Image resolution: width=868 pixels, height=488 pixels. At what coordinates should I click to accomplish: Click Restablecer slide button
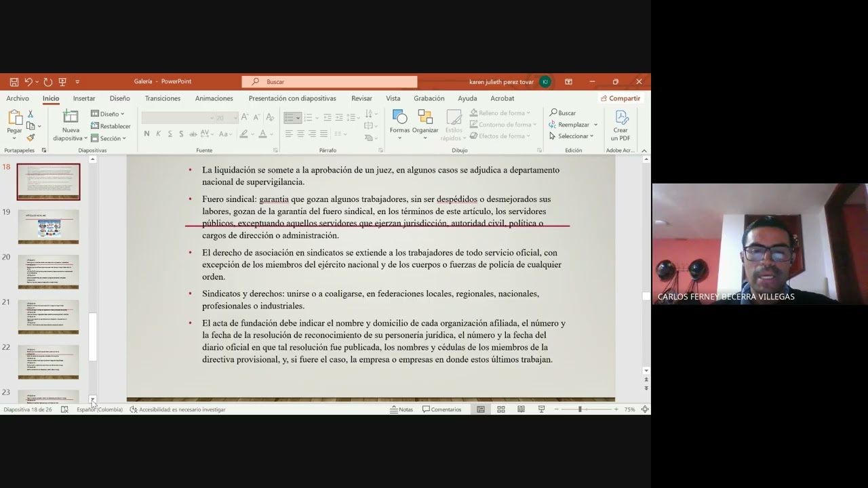(x=111, y=126)
